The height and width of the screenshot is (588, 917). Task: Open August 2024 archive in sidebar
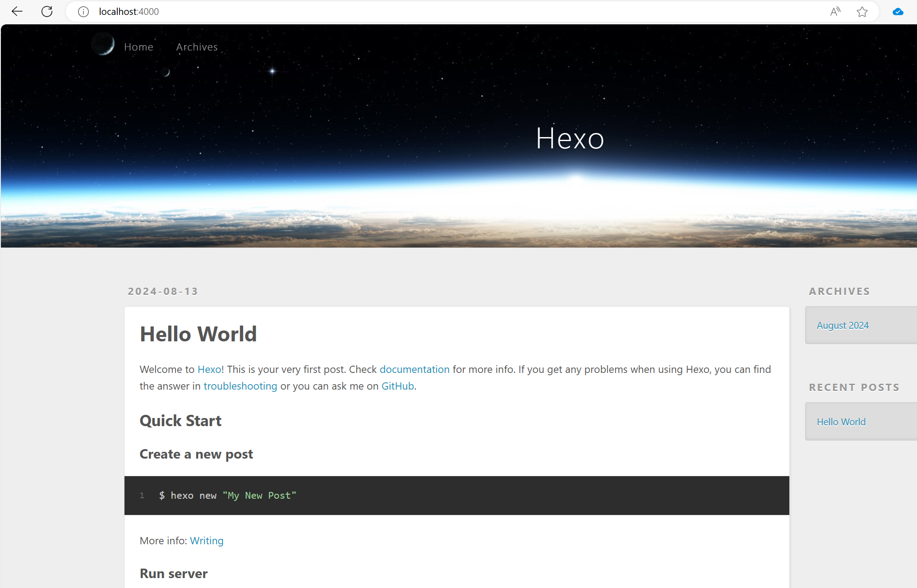842,326
